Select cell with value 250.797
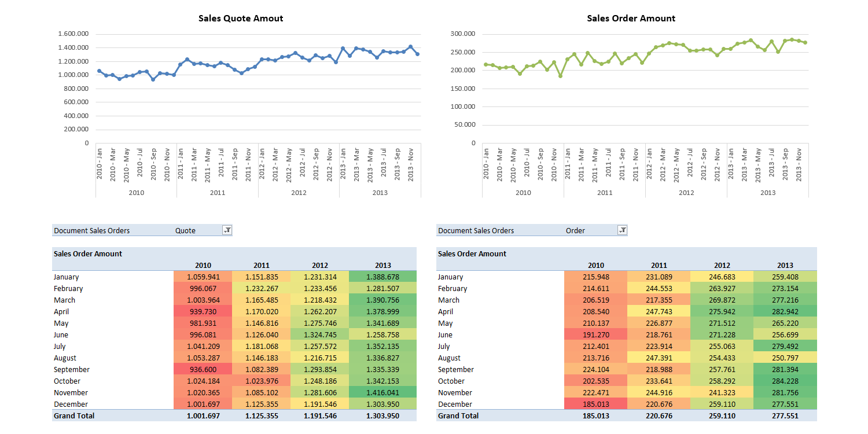 [785, 358]
